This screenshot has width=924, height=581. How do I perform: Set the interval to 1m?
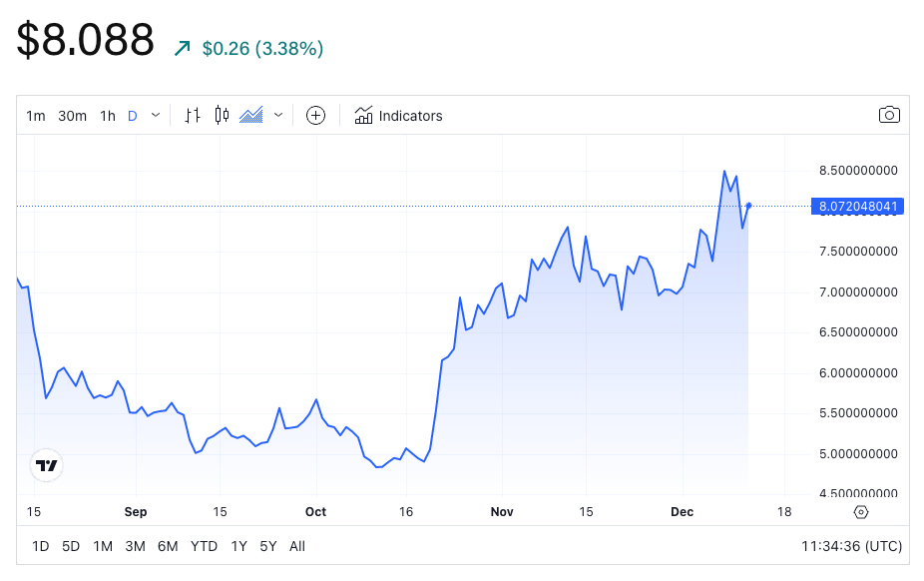(x=36, y=116)
